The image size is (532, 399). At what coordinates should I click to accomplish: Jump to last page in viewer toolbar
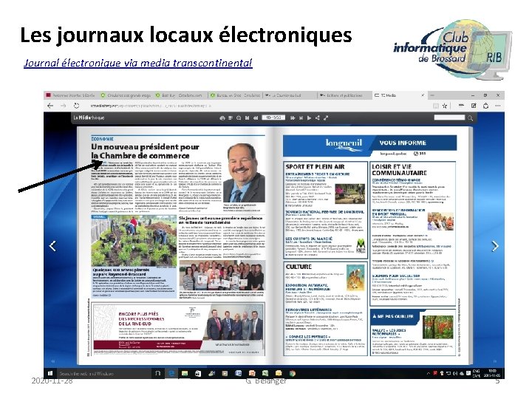(301, 117)
